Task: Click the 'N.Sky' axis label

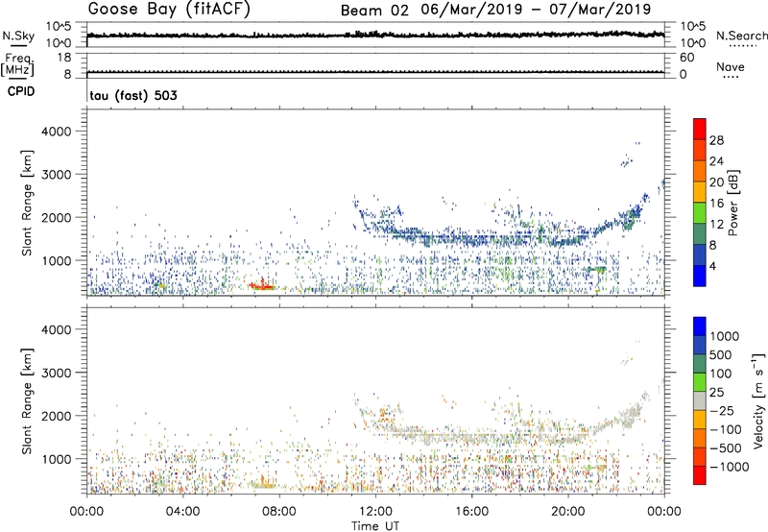Action: pyautogui.click(x=18, y=36)
